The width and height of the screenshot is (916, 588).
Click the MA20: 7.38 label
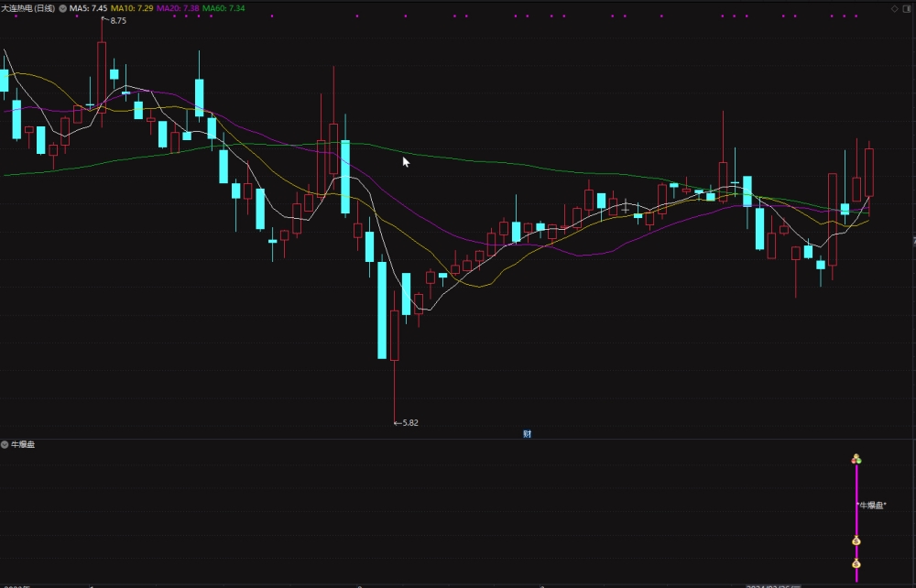pos(179,8)
